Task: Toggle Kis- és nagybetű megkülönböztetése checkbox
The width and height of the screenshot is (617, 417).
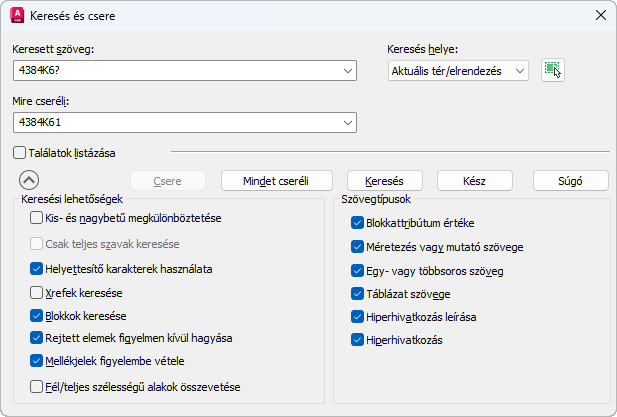Action: click(x=37, y=218)
